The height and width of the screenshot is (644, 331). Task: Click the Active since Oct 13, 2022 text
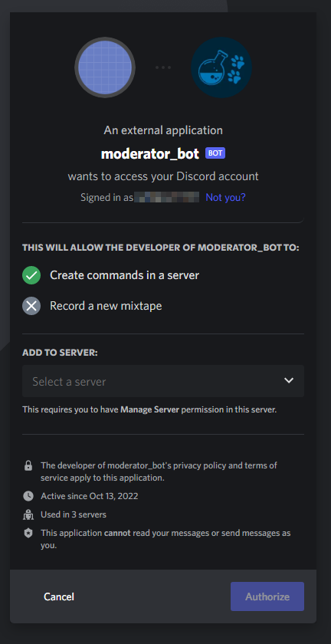[90, 496]
